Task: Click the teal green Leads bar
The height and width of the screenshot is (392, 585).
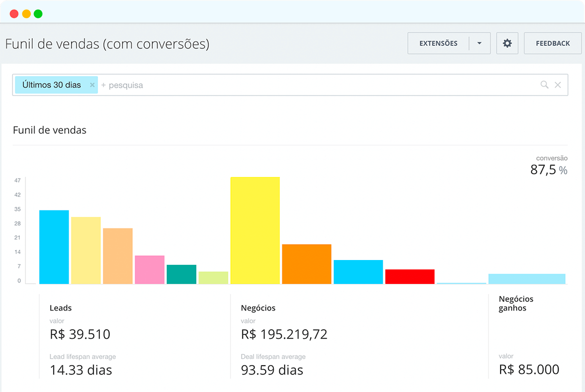Action: click(x=181, y=274)
